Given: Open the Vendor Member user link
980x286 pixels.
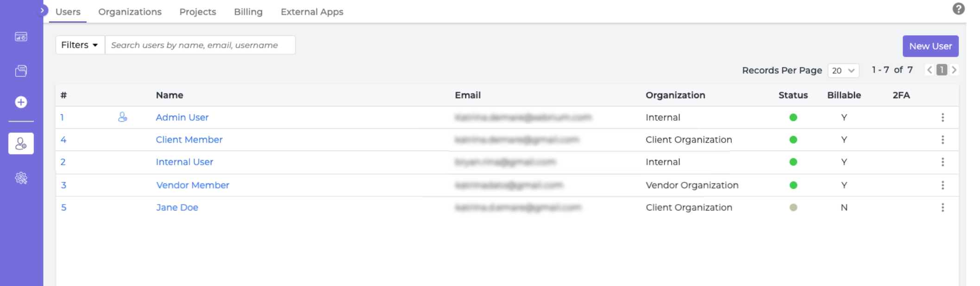Looking at the screenshot, I should pyautogui.click(x=193, y=185).
